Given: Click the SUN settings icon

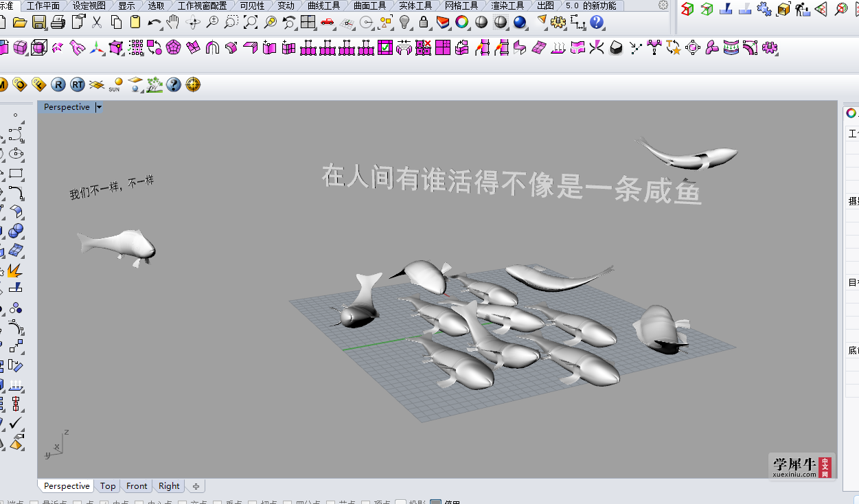Looking at the screenshot, I should click(115, 84).
